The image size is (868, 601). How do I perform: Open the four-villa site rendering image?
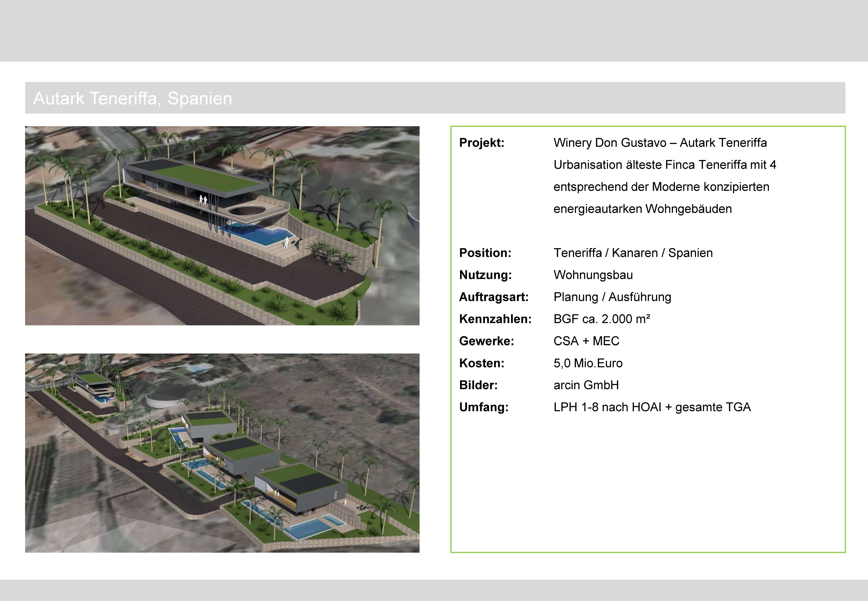[x=222, y=453]
